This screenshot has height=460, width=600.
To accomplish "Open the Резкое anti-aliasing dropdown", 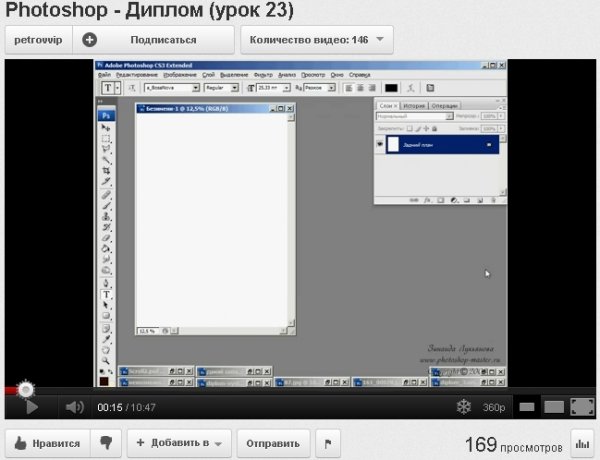I will click(332, 88).
